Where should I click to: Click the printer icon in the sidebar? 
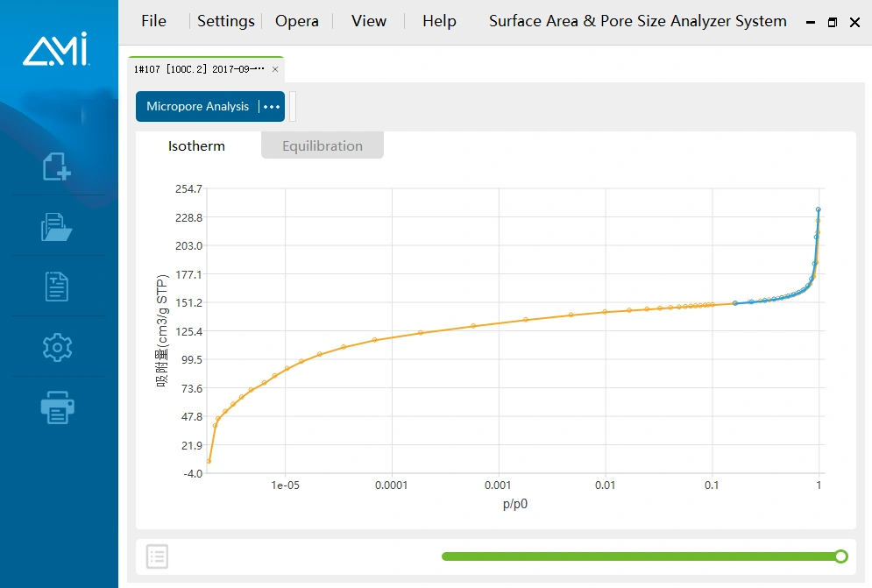coord(57,407)
